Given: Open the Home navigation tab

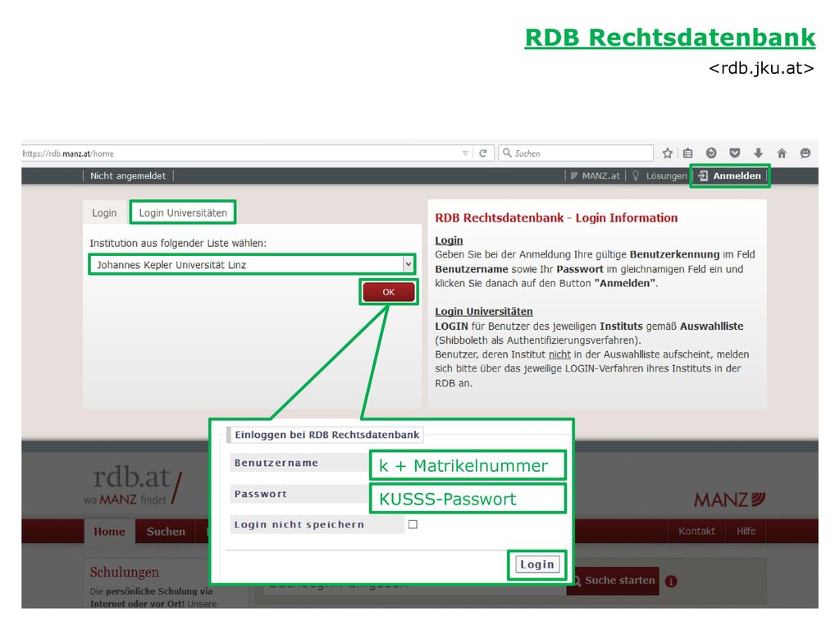Looking at the screenshot, I should pyautogui.click(x=109, y=532).
